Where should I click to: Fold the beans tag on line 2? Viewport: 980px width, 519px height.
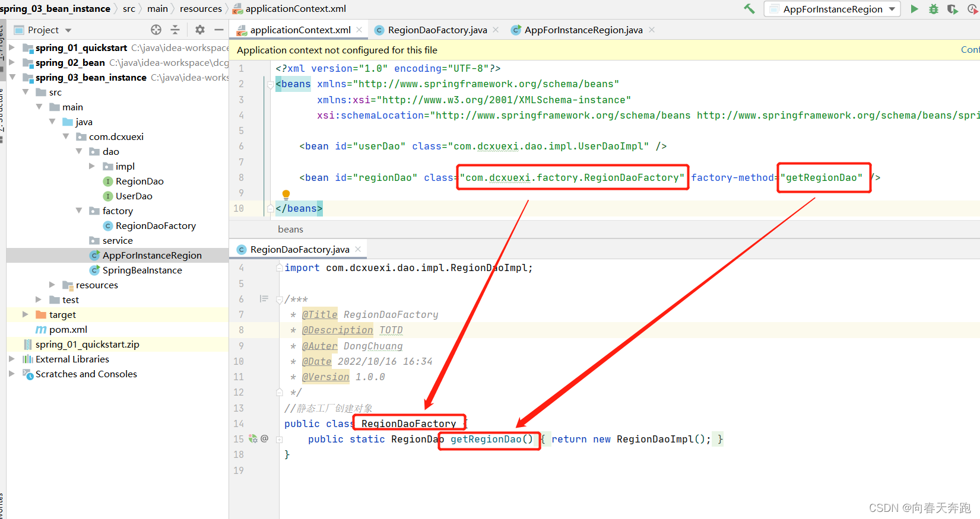point(271,84)
